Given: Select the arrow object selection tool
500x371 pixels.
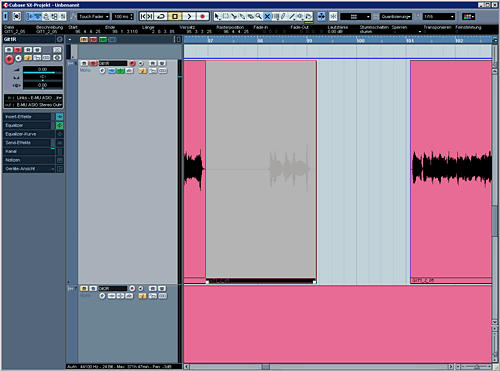Looking at the screenshot, I should pyautogui.click(x=218, y=16).
